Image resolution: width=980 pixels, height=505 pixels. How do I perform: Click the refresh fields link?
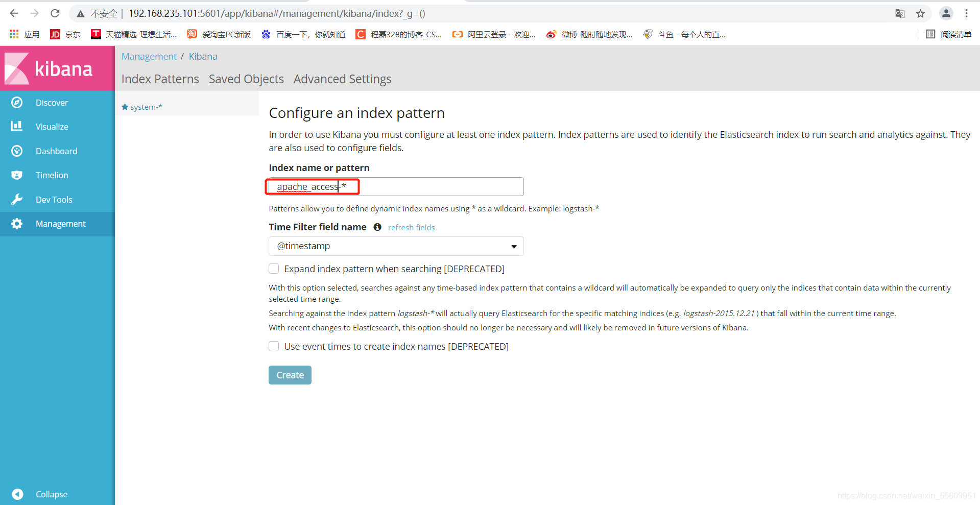(412, 227)
